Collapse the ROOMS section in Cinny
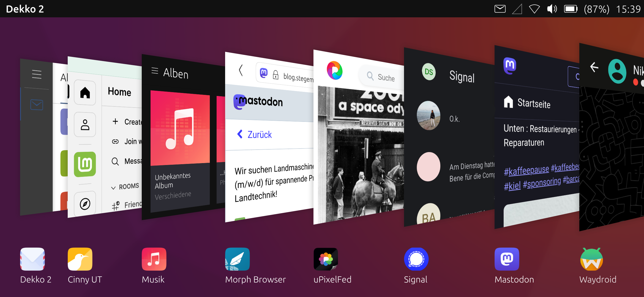The width and height of the screenshot is (644, 297). click(x=125, y=187)
